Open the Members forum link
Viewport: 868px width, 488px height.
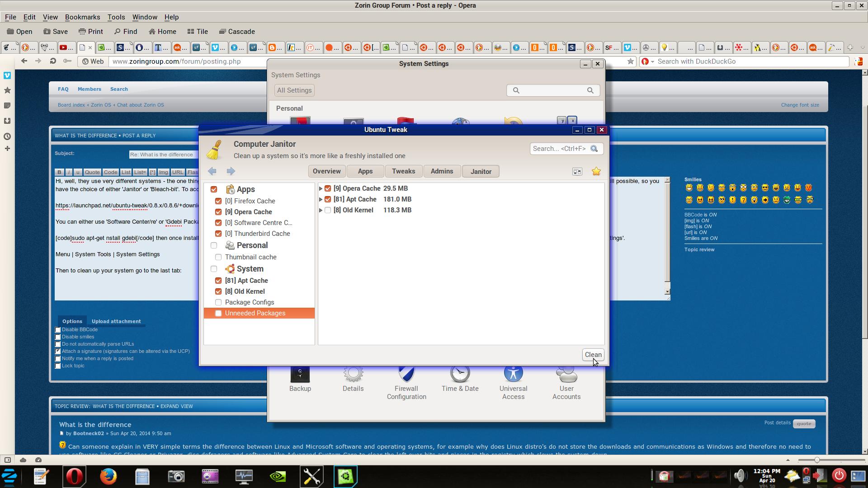click(89, 89)
